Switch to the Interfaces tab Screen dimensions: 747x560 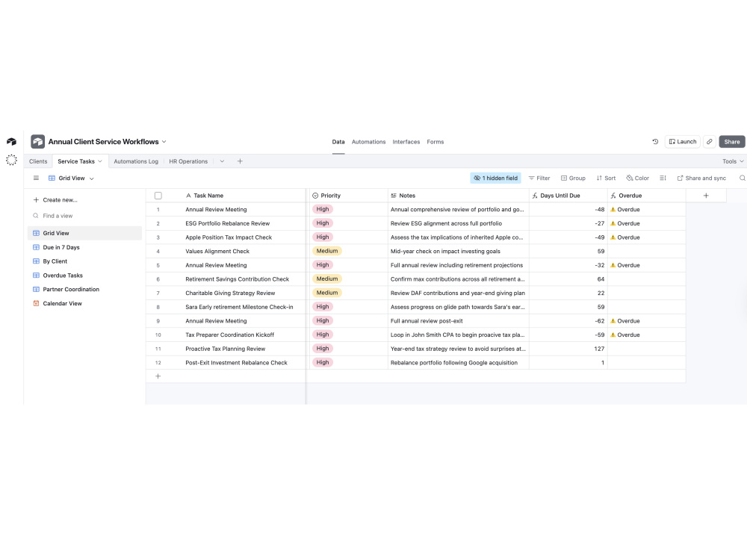coord(406,142)
